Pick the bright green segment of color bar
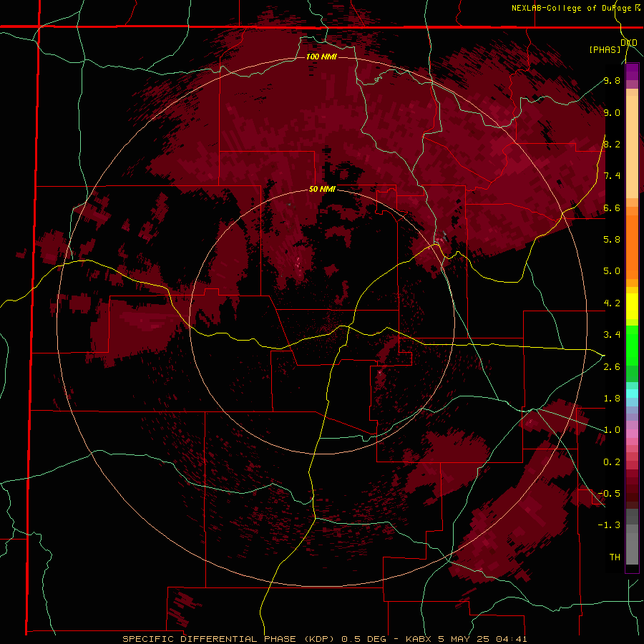 pos(632,346)
